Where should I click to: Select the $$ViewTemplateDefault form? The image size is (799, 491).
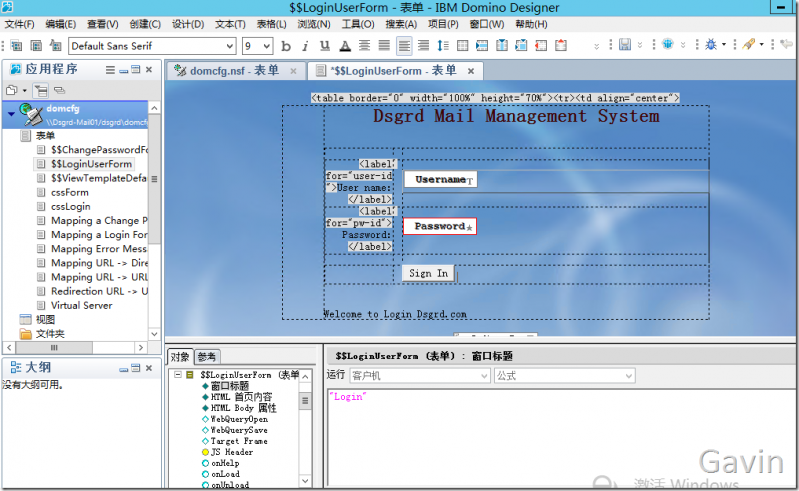(99, 178)
